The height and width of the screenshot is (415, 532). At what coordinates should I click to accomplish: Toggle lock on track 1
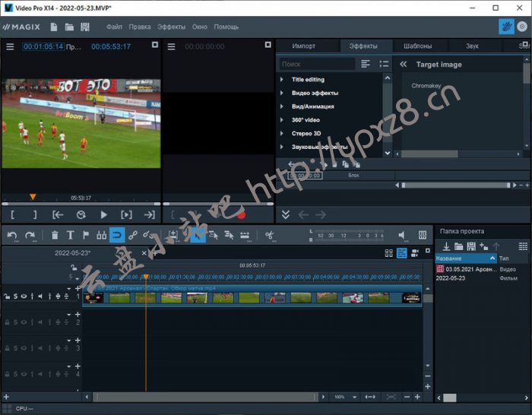7,296
